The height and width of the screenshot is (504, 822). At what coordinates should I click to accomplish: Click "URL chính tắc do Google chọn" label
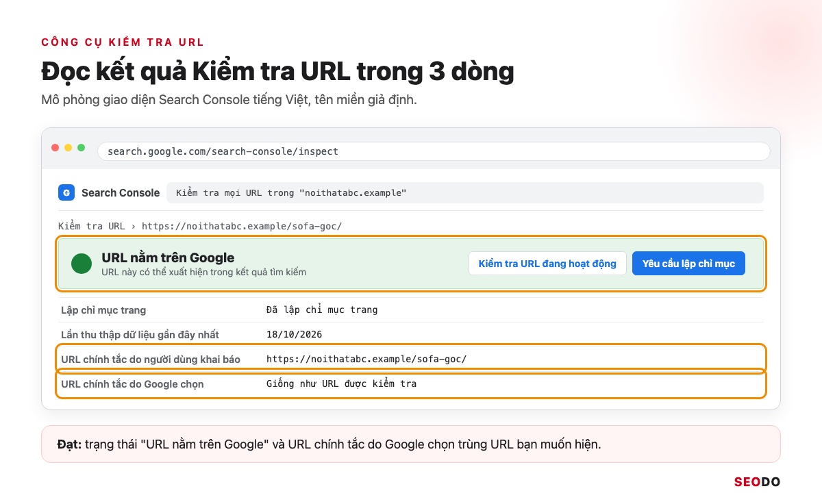point(132,383)
